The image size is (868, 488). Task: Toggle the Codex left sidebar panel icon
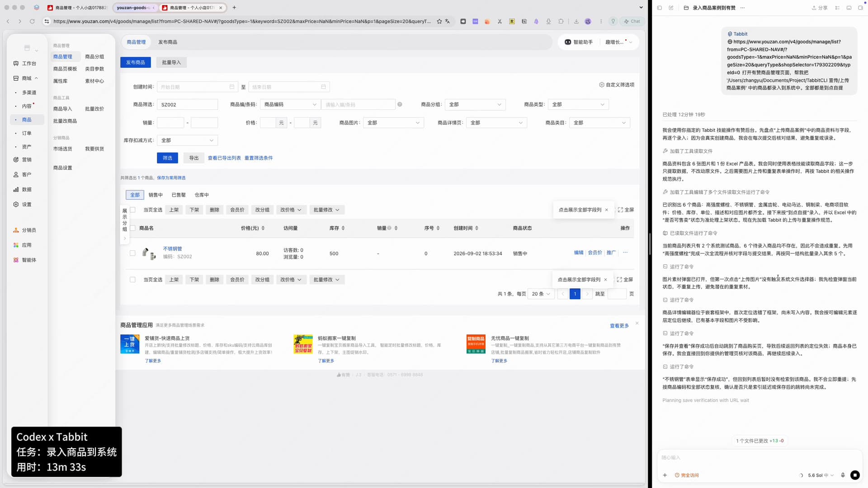tap(660, 8)
